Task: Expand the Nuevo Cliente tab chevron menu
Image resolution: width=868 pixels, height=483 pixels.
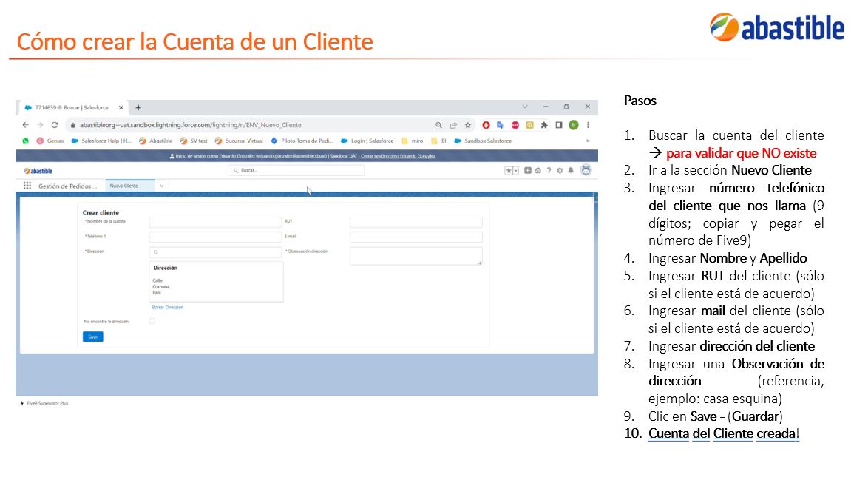Action: [x=162, y=186]
